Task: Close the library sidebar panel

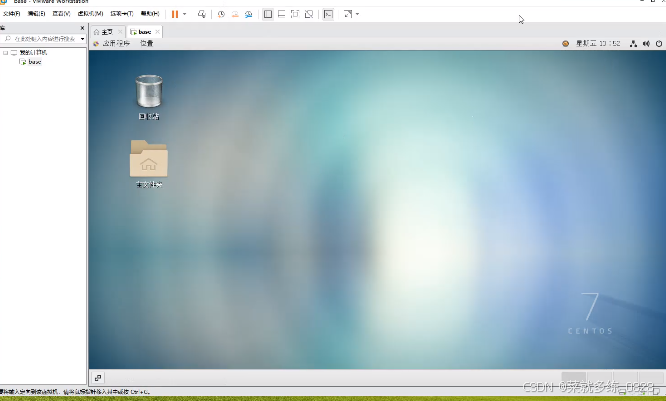Action: point(82,28)
